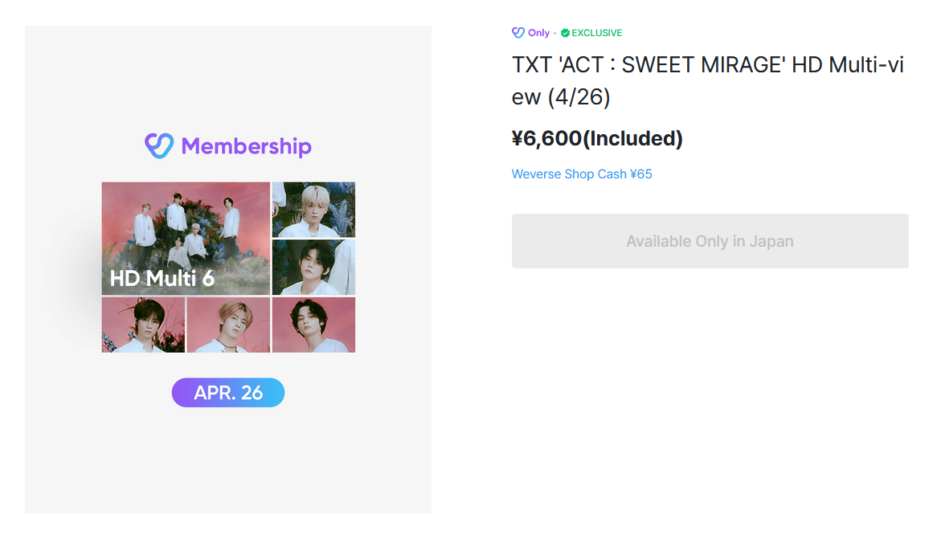Click the ¥6,600 price amount

tap(546, 138)
